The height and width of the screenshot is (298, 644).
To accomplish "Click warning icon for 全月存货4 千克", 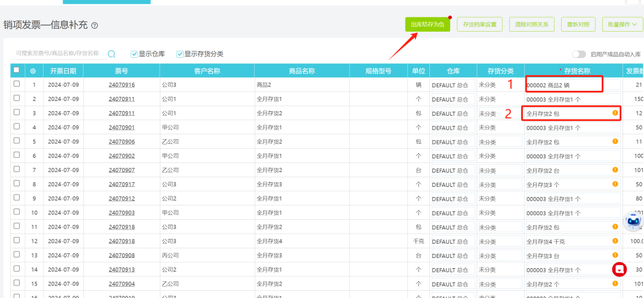I will click(x=615, y=241).
